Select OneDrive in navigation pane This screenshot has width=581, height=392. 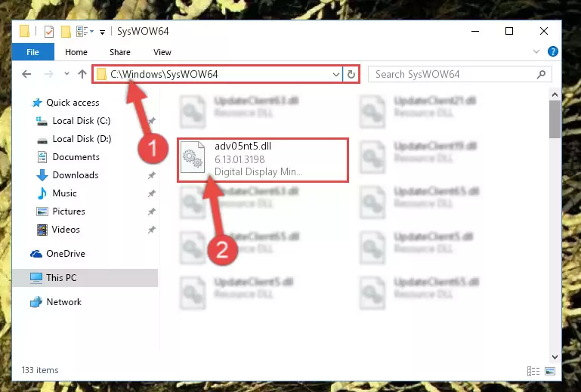(x=58, y=254)
